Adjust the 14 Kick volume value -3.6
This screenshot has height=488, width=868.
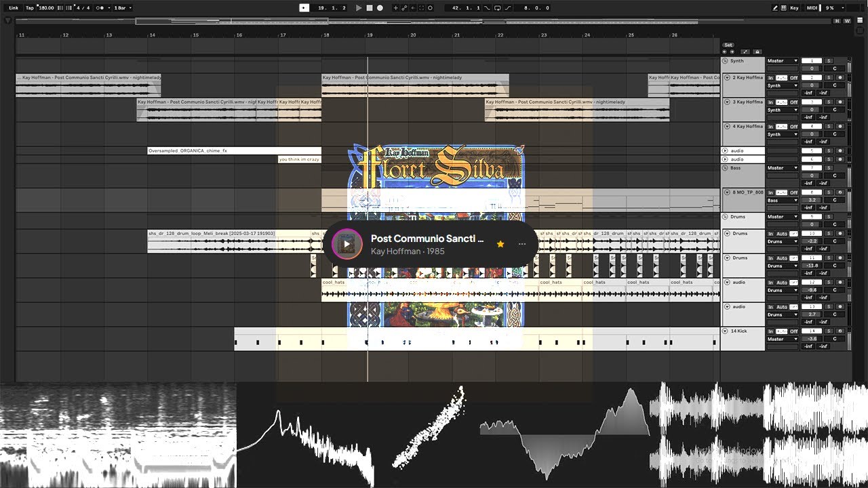tap(812, 339)
